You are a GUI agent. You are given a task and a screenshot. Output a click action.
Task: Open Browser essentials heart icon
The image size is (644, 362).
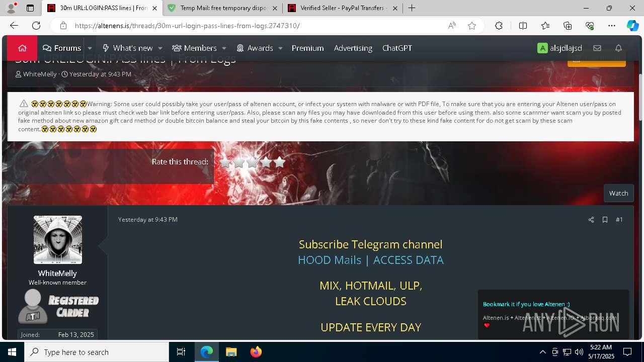(x=590, y=26)
